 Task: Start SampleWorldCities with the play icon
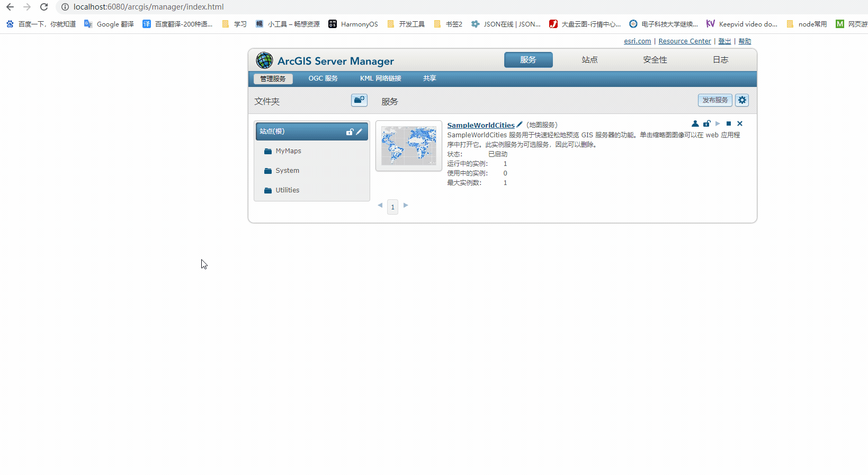coord(718,124)
